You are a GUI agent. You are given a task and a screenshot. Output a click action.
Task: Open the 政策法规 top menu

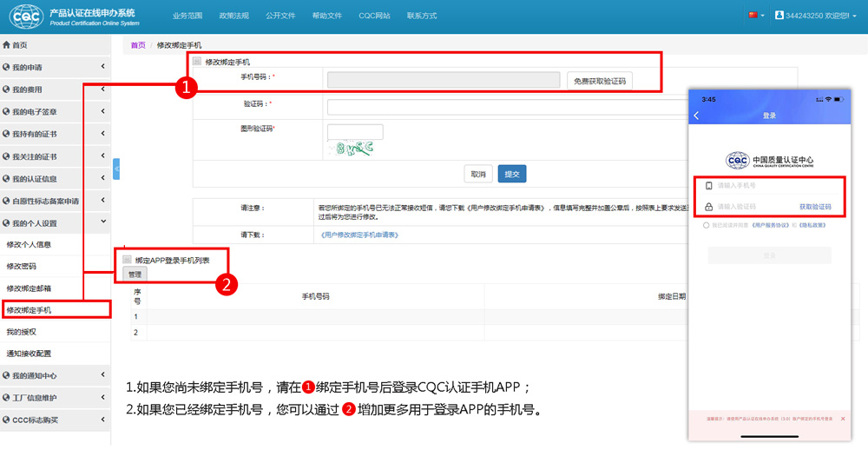(x=233, y=16)
